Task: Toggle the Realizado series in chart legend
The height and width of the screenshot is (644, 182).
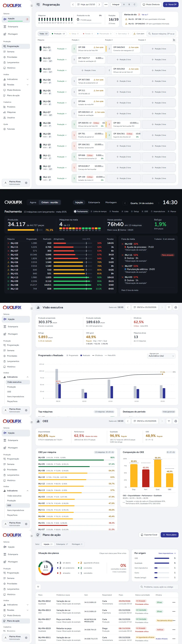Action: tap(85, 355)
